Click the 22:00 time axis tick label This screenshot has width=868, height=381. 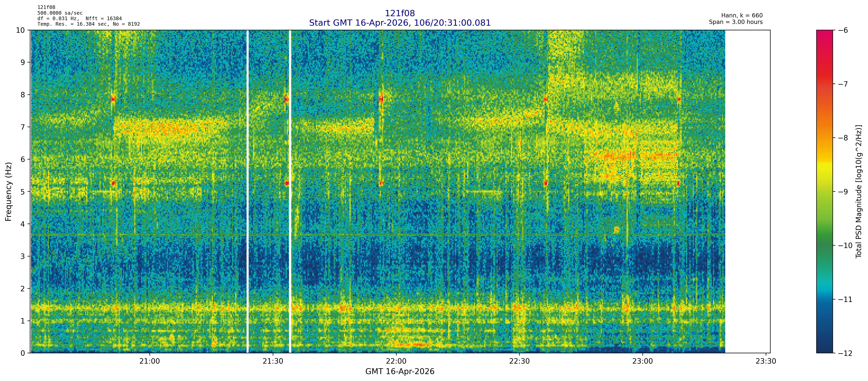click(x=396, y=361)
